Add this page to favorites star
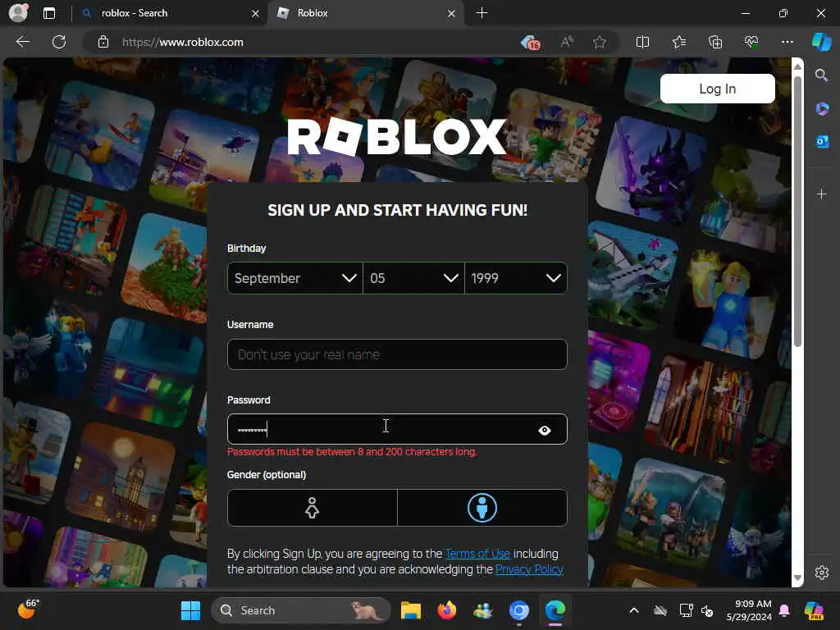The width and height of the screenshot is (840, 630). pyautogui.click(x=600, y=42)
